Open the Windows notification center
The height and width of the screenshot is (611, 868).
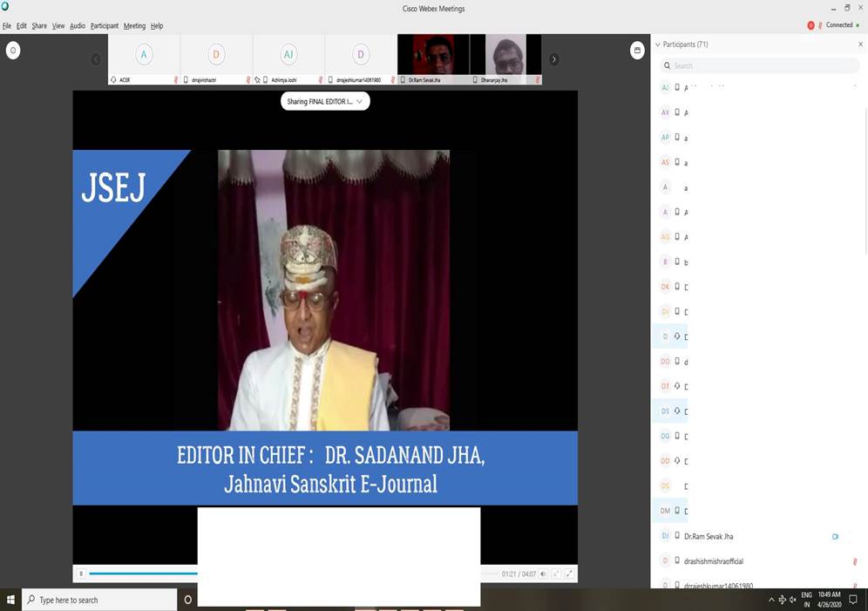[853, 600]
